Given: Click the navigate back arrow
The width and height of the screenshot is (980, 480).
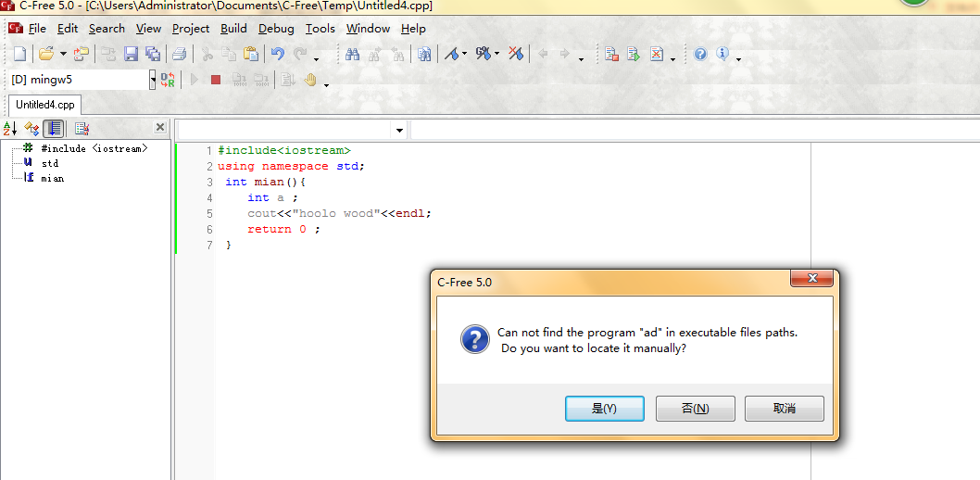Looking at the screenshot, I should (x=543, y=54).
